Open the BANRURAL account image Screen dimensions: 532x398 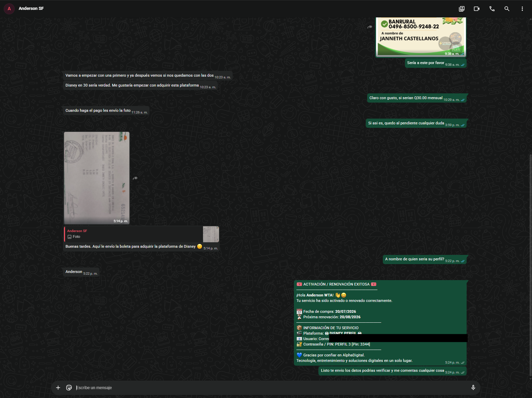coord(421,36)
